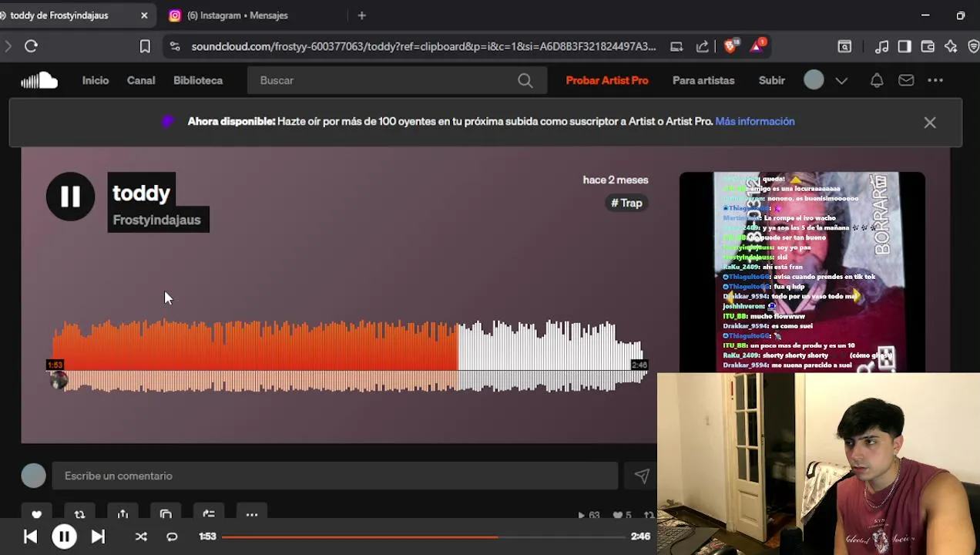Viewport: 980px width, 555px height.
Task: Open the Frostyindajaus artist link
Action: tap(156, 220)
